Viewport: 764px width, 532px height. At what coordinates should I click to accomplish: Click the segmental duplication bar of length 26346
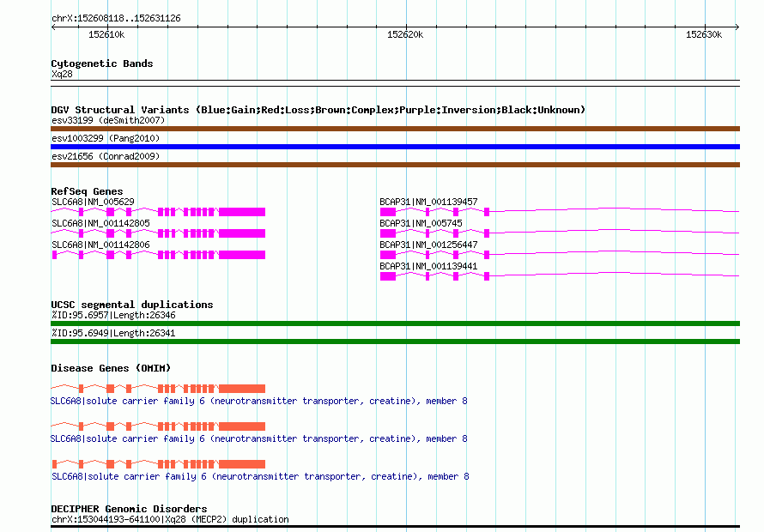click(395, 323)
